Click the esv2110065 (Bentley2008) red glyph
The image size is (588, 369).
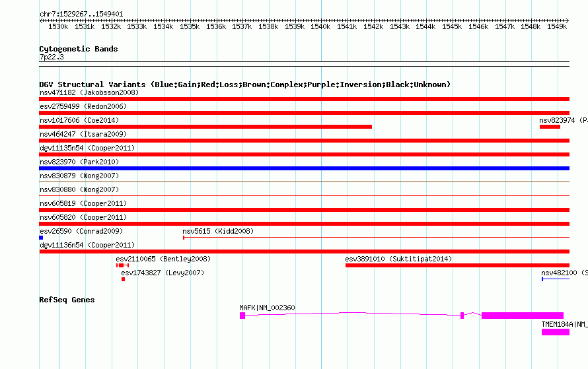pyautogui.click(x=122, y=265)
